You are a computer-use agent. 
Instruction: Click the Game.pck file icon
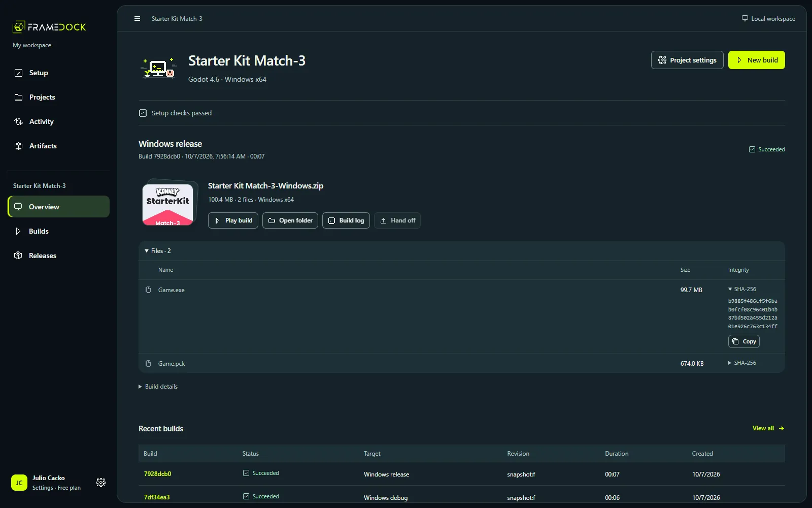(x=148, y=364)
